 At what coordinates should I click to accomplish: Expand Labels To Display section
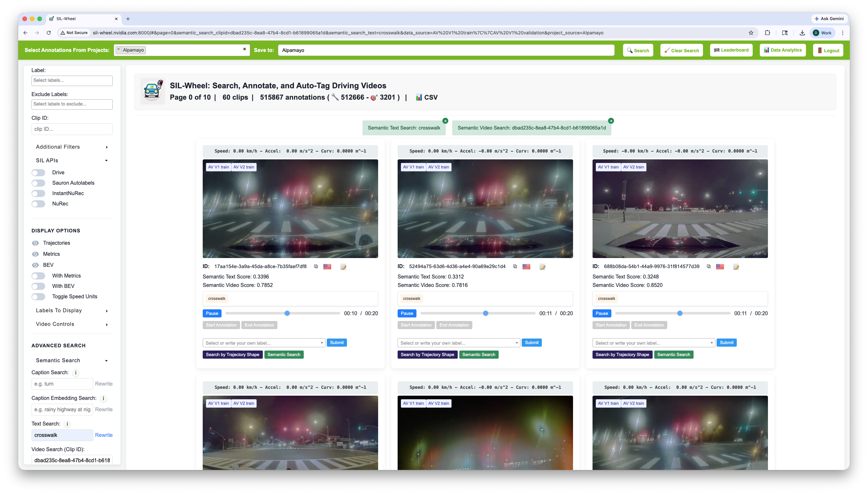click(71, 310)
